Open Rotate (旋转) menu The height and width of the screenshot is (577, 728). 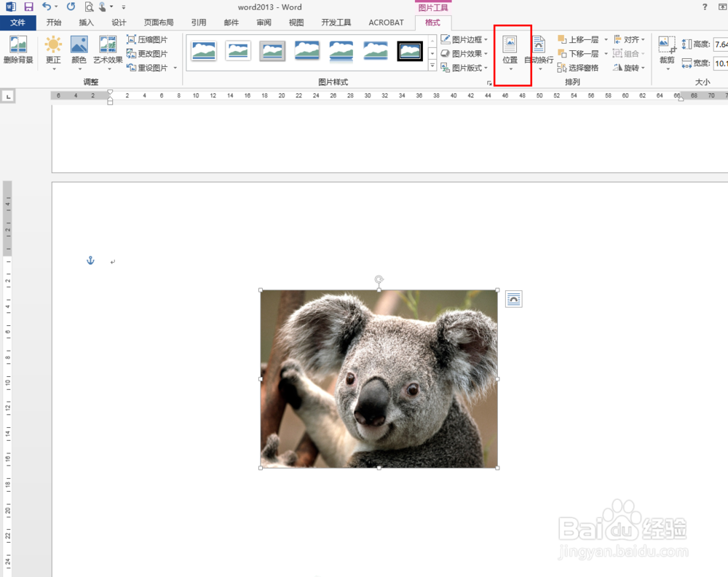[629, 68]
